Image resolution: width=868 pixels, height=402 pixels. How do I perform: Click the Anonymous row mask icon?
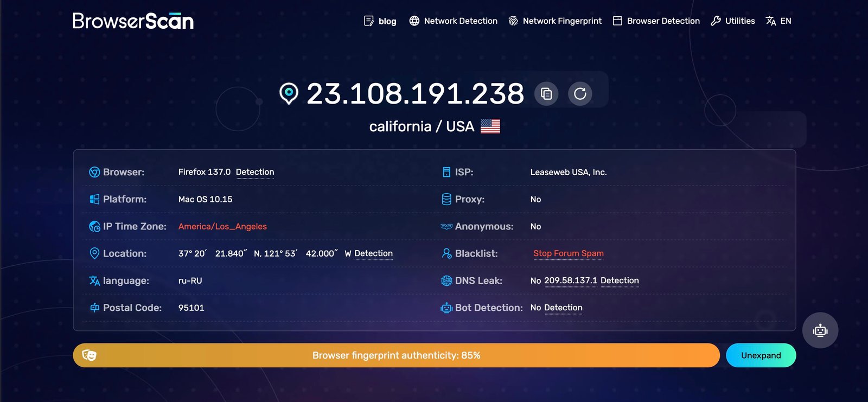(x=446, y=226)
